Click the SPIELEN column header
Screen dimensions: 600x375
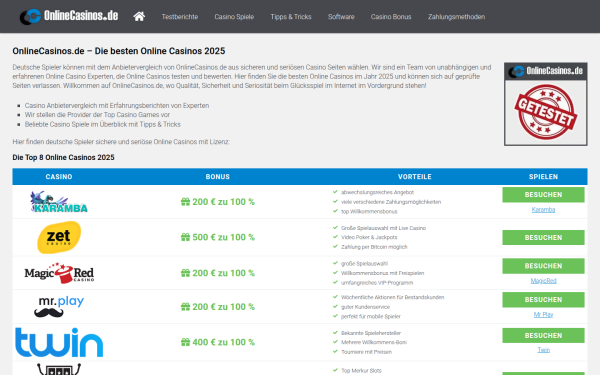click(543, 177)
